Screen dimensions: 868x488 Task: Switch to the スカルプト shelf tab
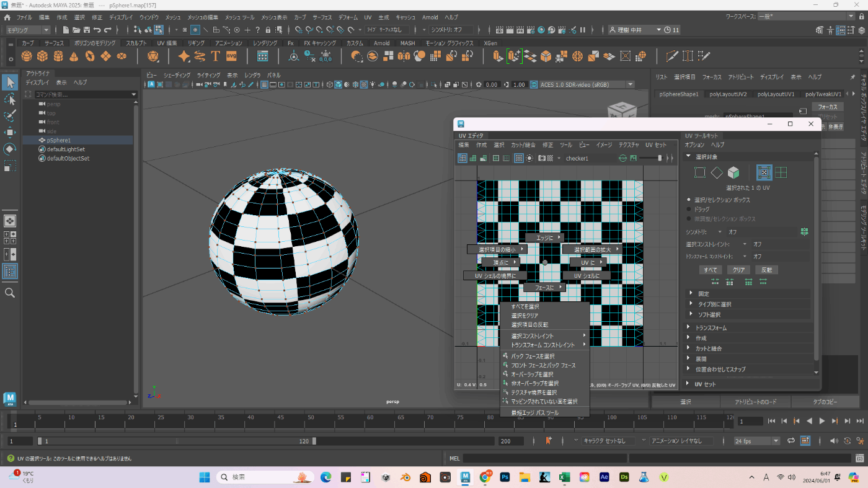click(x=136, y=43)
